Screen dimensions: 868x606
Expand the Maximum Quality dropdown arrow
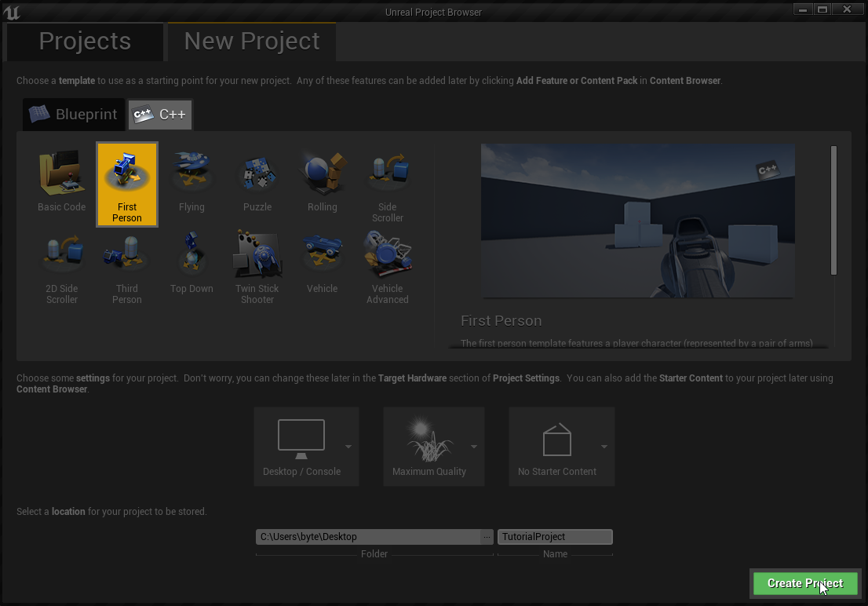[474, 447]
